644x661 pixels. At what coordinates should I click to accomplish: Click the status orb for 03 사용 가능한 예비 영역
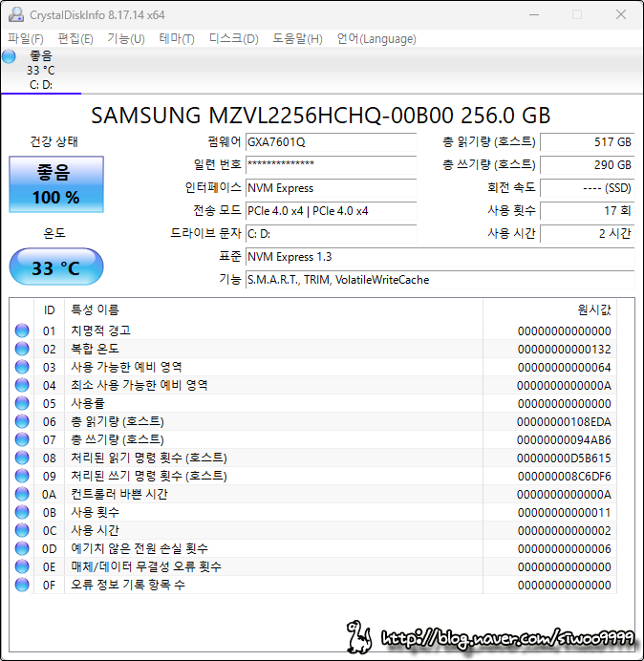pyautogui.click(x=22, y=367)
